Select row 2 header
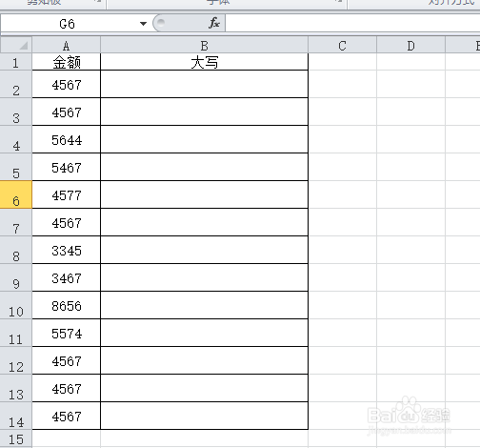Image resolution: width=480 pixels, height=448 pixels. point(16,84)
